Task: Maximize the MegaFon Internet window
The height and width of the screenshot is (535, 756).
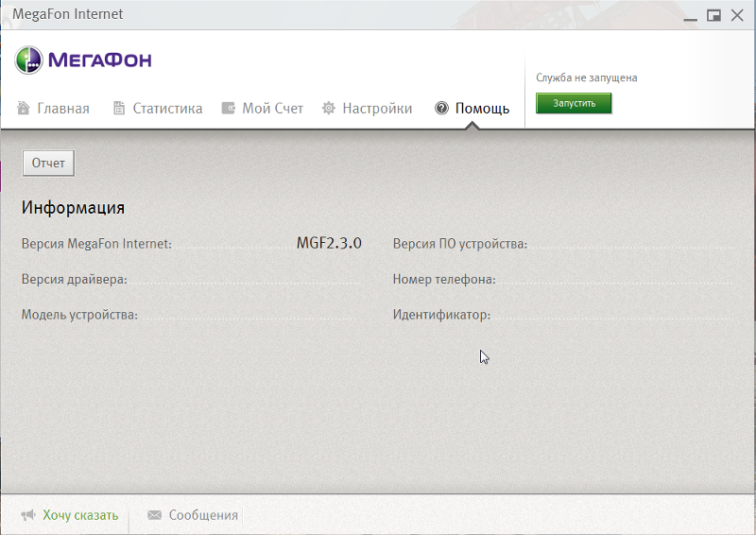Action: pos(713,15)
